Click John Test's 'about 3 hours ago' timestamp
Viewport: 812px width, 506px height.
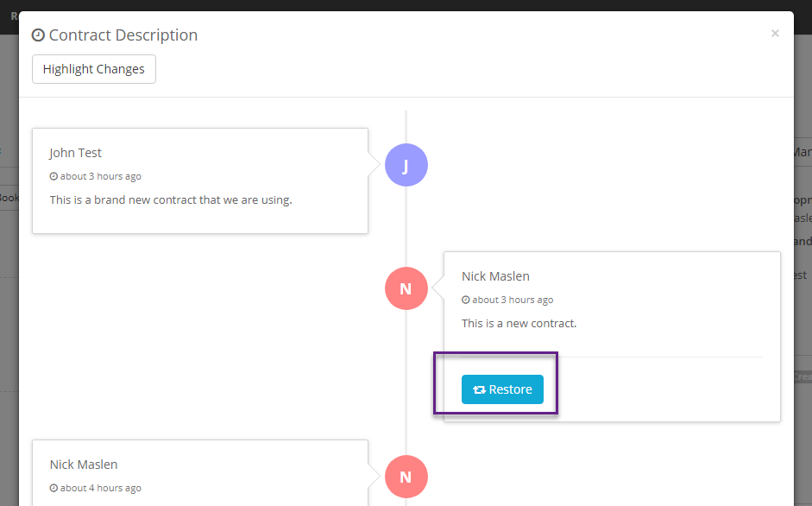pos(100,177)
